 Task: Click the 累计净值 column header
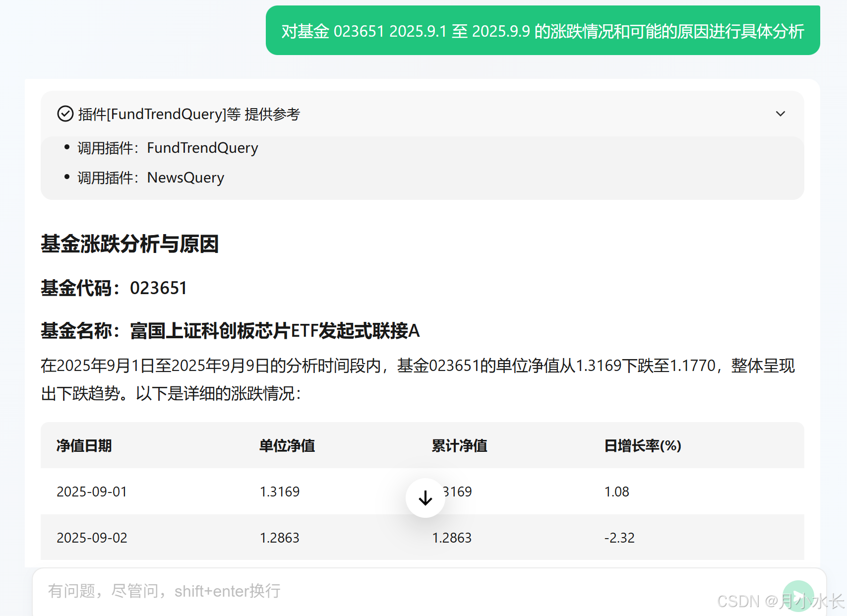tap(460, 446)
